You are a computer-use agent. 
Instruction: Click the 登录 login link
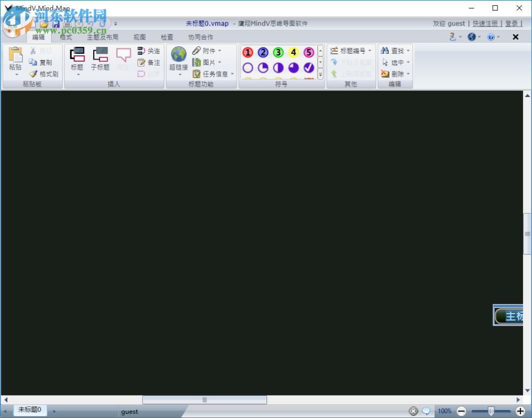click(x=512, y=23)
